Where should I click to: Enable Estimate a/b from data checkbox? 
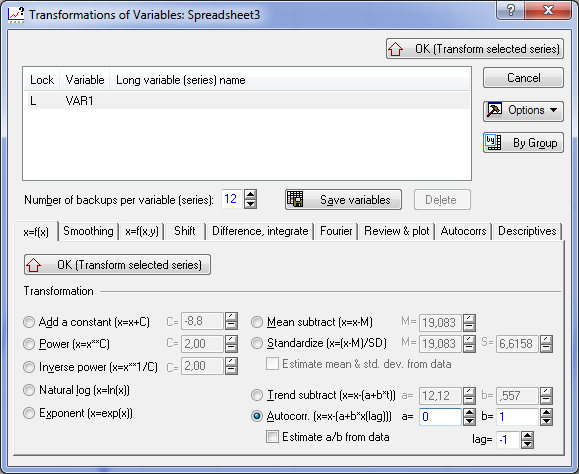pos(273,437)
